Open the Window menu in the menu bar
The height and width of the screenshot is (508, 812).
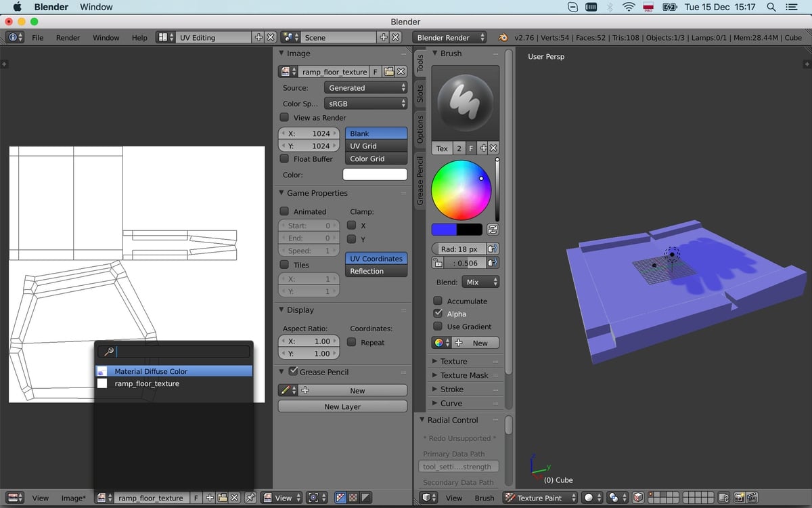click(95, 7)
